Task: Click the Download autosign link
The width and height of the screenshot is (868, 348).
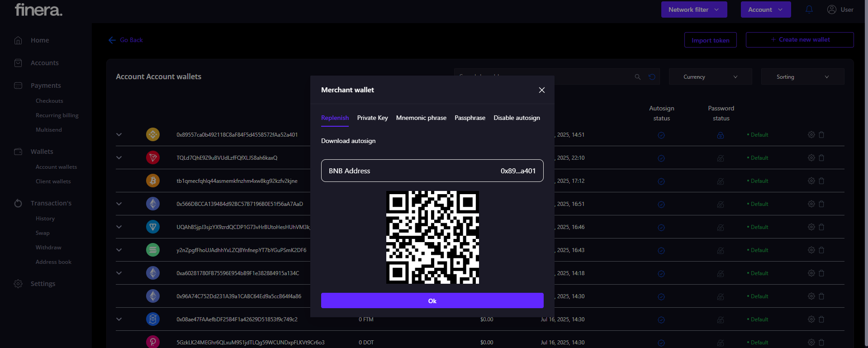Action: coord(348,141)
